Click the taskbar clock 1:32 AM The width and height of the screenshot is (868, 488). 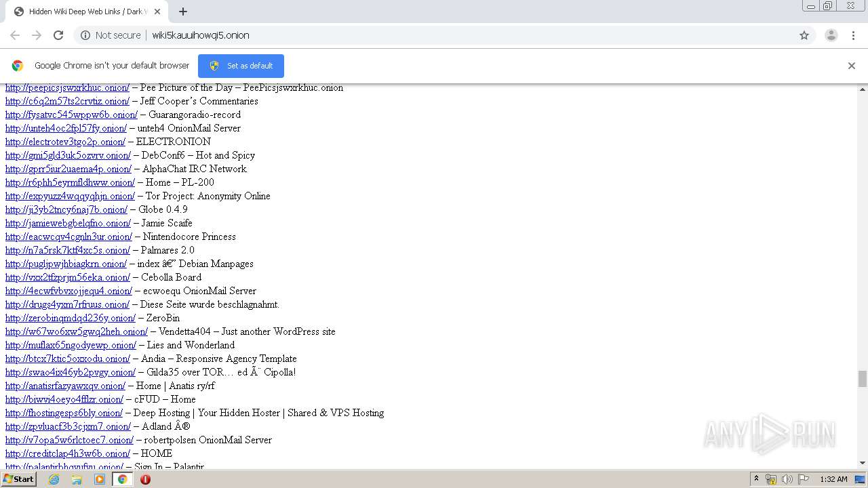tap(833, 479)
